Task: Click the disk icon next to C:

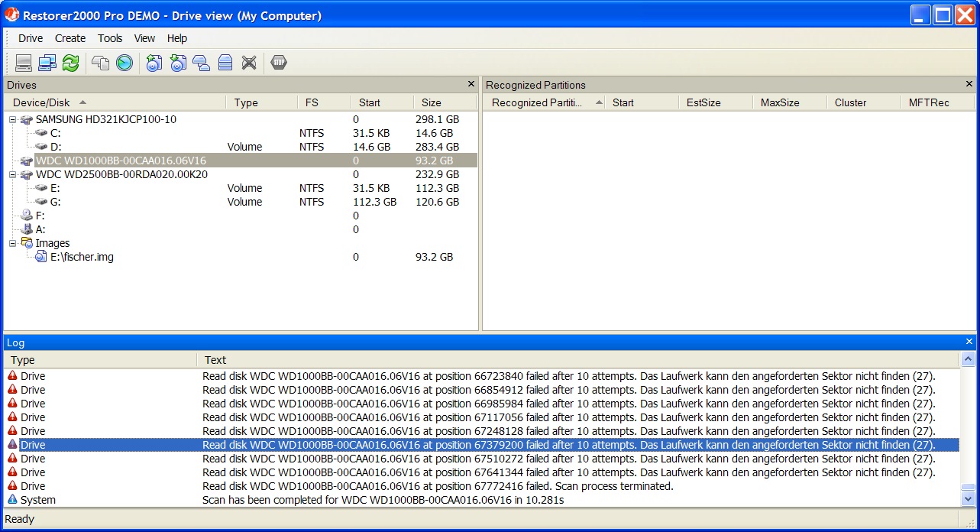Action: (41, 133)
